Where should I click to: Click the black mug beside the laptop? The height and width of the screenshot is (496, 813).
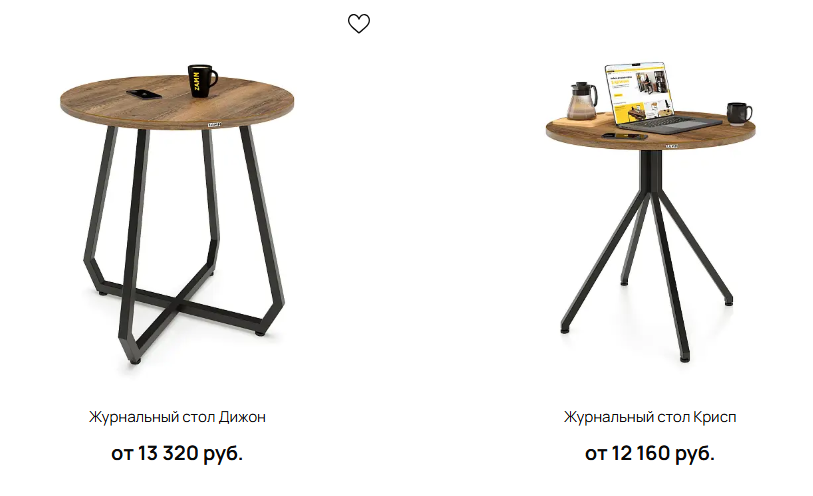[x=738, y=114]
